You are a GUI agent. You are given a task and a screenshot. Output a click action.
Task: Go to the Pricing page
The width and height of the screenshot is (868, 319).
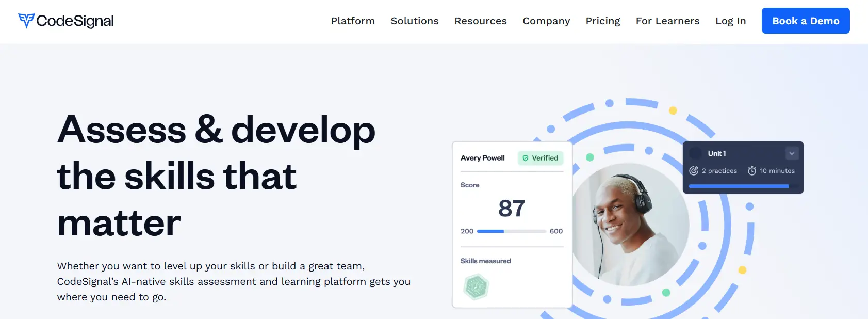coord(603,21)
